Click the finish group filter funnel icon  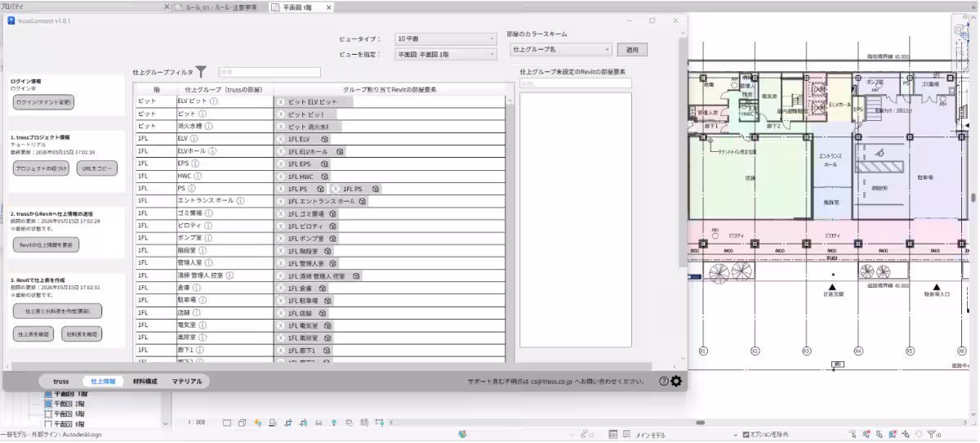(201, 72)
